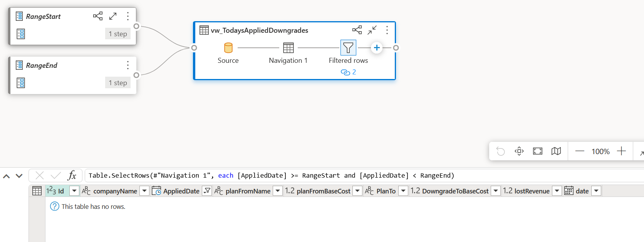Fit diagram to view
Screen dimensions: 644x242
click(538, 151)
